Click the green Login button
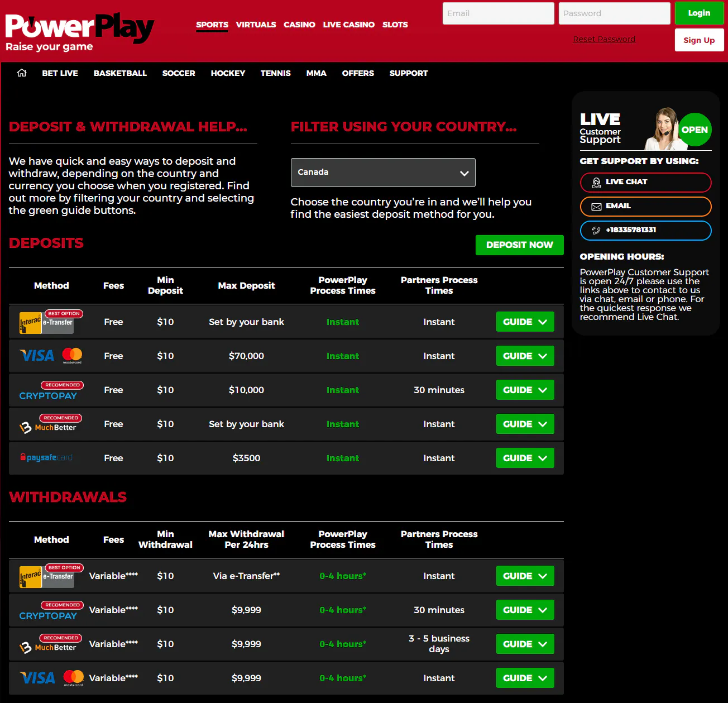Image resolution: width=728 pixels, height=703 pixels. pos(699,13)
